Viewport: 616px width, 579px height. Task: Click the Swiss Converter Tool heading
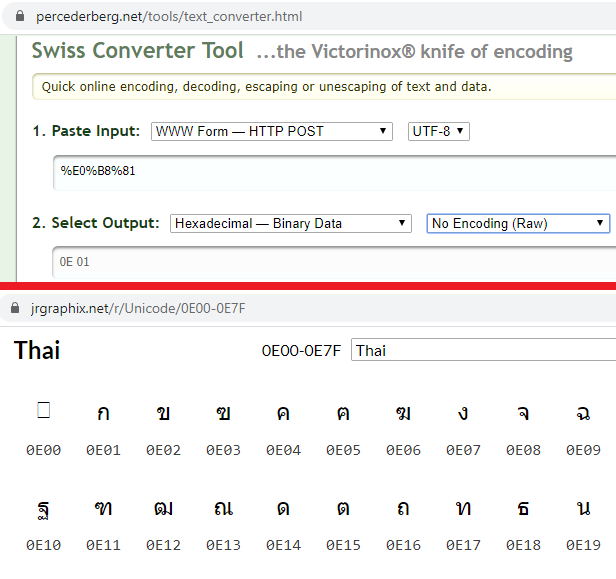tap(137, 51)
